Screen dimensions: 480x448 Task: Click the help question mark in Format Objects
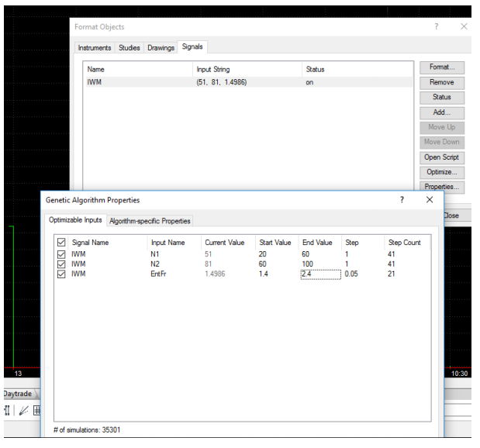coord(437,26)
